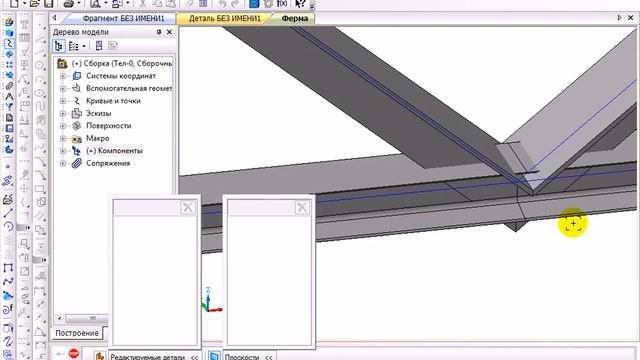Click the Редактируемые детали hand icon

pos(99,356)
